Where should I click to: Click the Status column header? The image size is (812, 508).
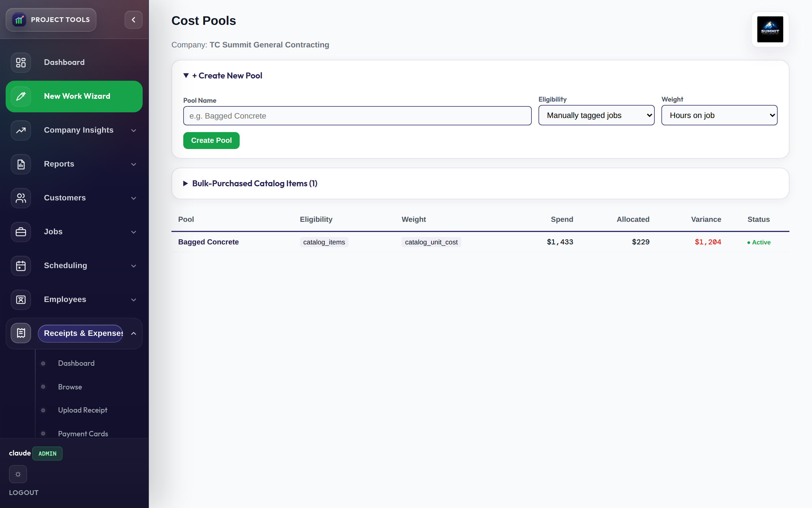click(758, 219)
